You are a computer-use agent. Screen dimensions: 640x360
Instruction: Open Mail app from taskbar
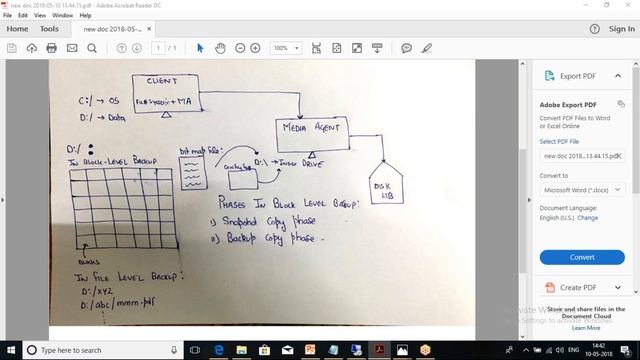click(287, 350)
